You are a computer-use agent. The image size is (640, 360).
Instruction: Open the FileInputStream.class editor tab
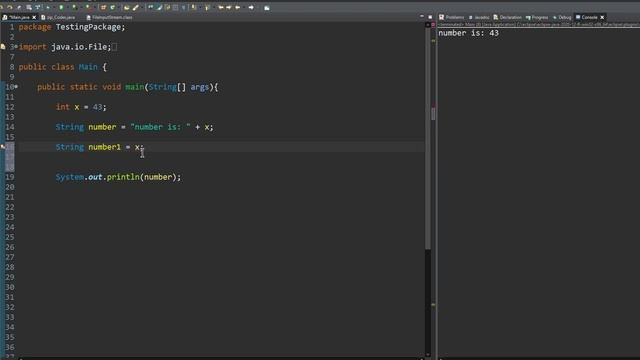point(109,17)
